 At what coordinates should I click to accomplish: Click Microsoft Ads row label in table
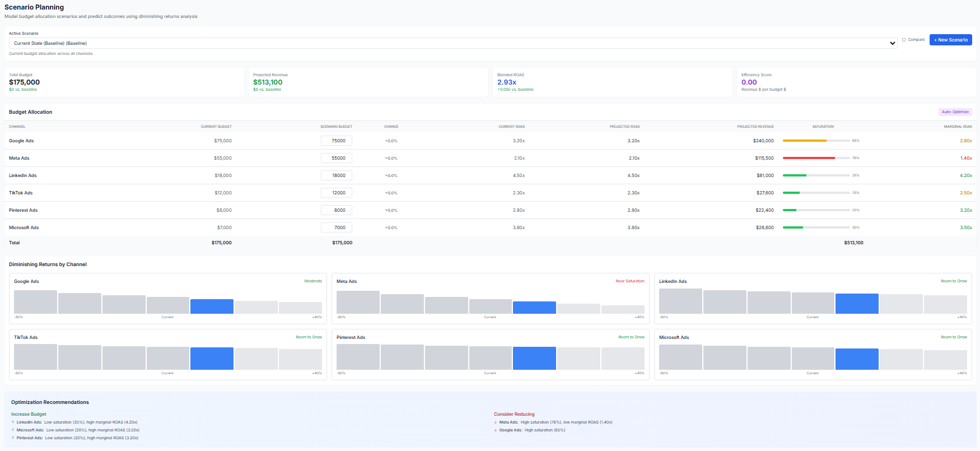click(x=24, y=227)
